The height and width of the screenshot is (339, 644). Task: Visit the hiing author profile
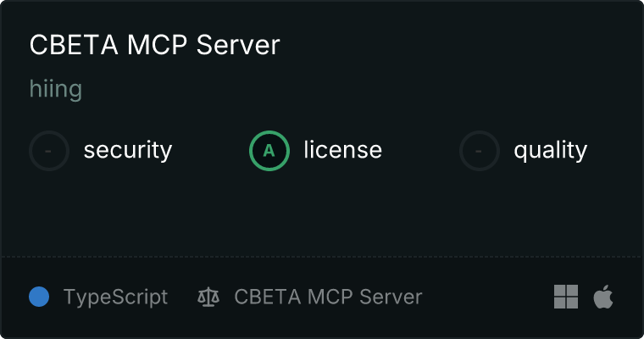55,89
